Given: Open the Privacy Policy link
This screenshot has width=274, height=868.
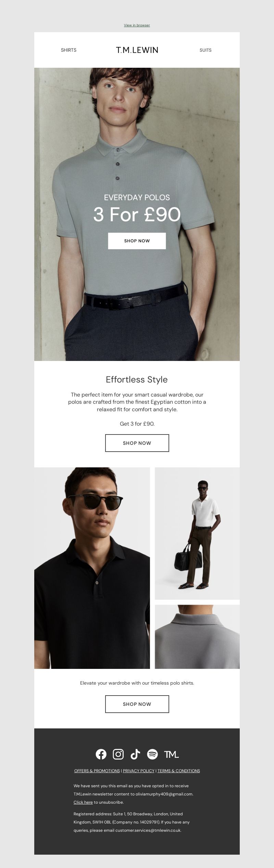Looking at the screenshot, I should point(139,771).
